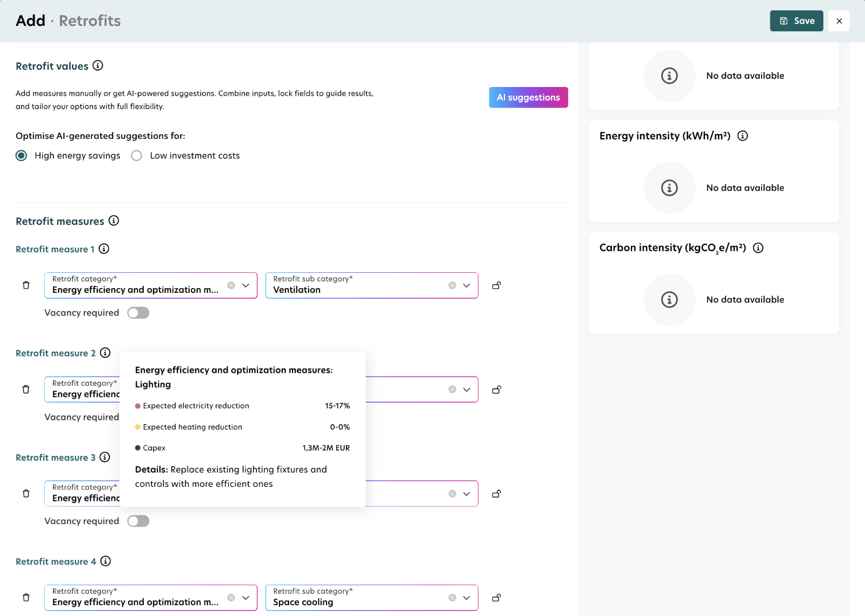Close the Add Retrofits dialog
865x616 pixels.
tap(839, 21)
